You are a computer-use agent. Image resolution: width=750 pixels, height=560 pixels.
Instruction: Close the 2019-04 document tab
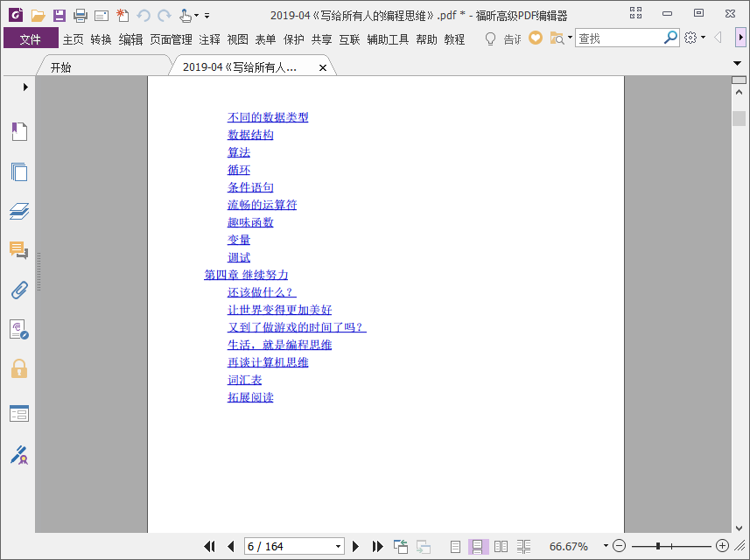click(x=323, y=68)
